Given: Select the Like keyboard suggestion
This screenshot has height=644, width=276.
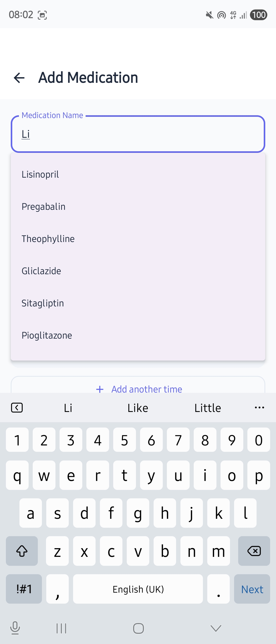Looking at the screenshot, I should 138,408.
